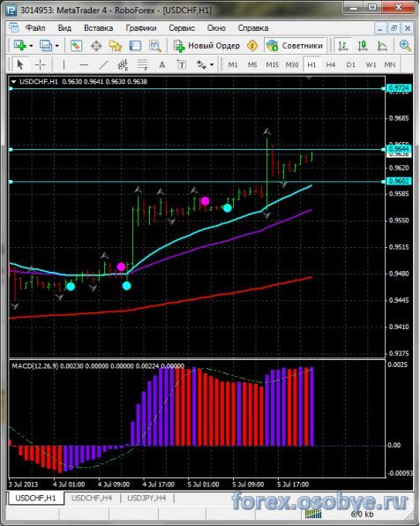Screen dimensions: 420x526
Task: Switch chart to line chart
Action: click(382, 46)
